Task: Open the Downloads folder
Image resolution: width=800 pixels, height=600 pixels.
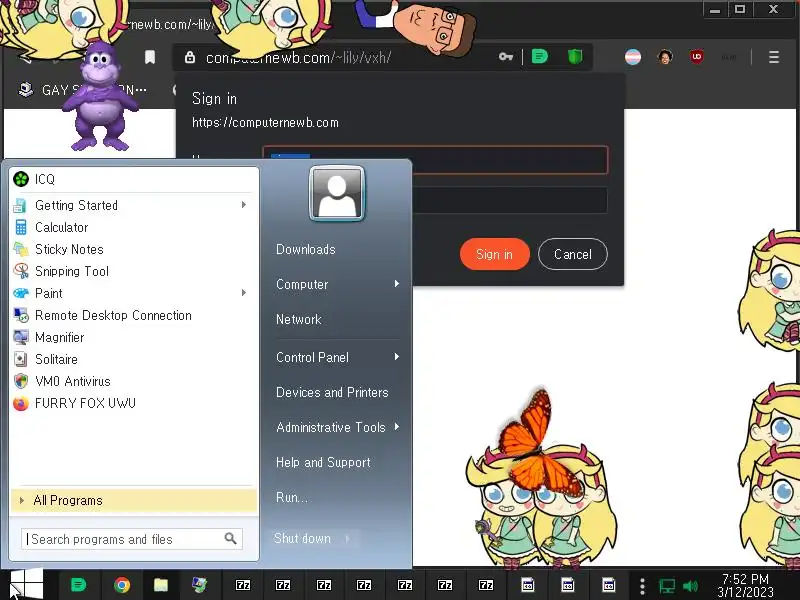Action: (x=306, y=249)
